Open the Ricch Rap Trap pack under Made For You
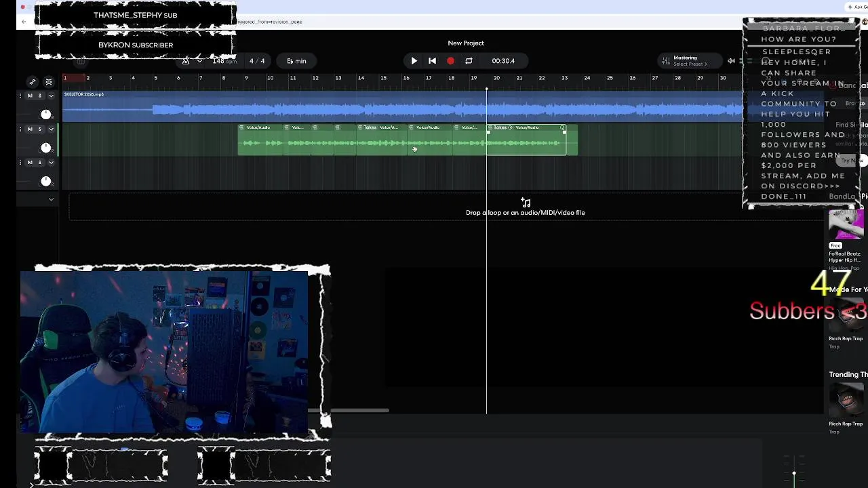 click(846, 316)
